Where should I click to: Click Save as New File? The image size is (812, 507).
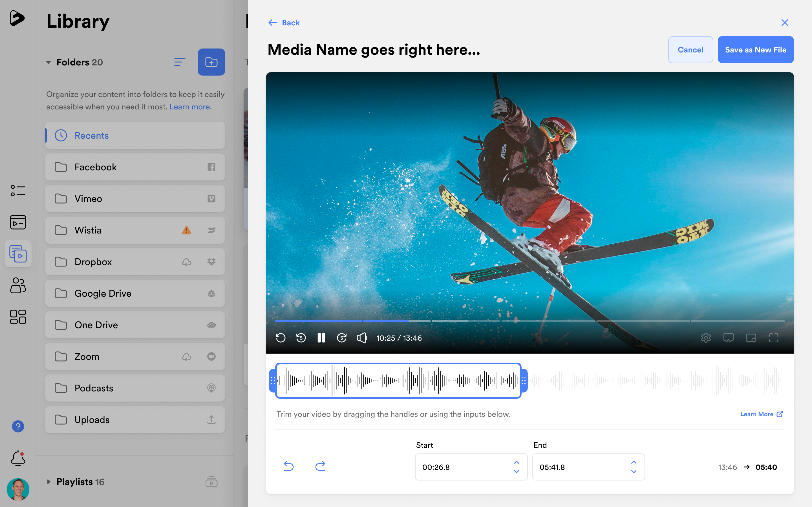pos(755,50)
